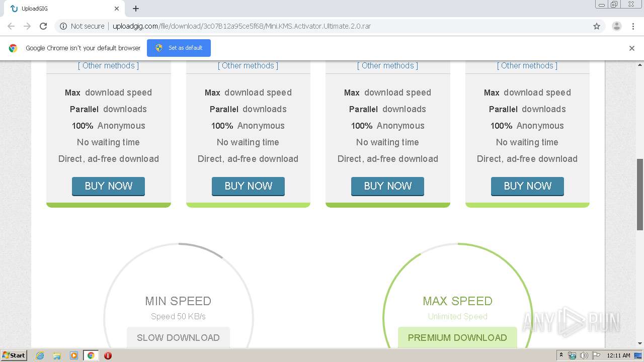Open Other methods in third plan
The height and width of the screenshot is (362, 644).
tap(387, 65)
